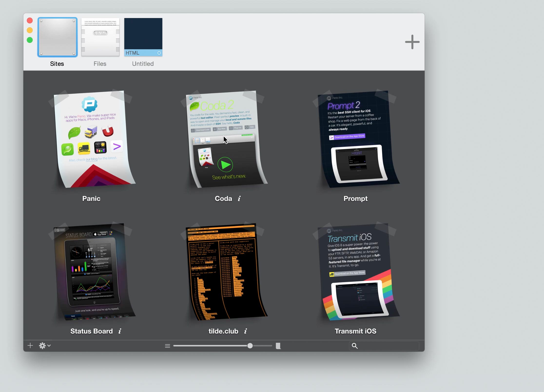Click the unsaved indicator circle on the HTML tab
The width and height of the screenshot is (544, 392).
click(x=159, y=53)
